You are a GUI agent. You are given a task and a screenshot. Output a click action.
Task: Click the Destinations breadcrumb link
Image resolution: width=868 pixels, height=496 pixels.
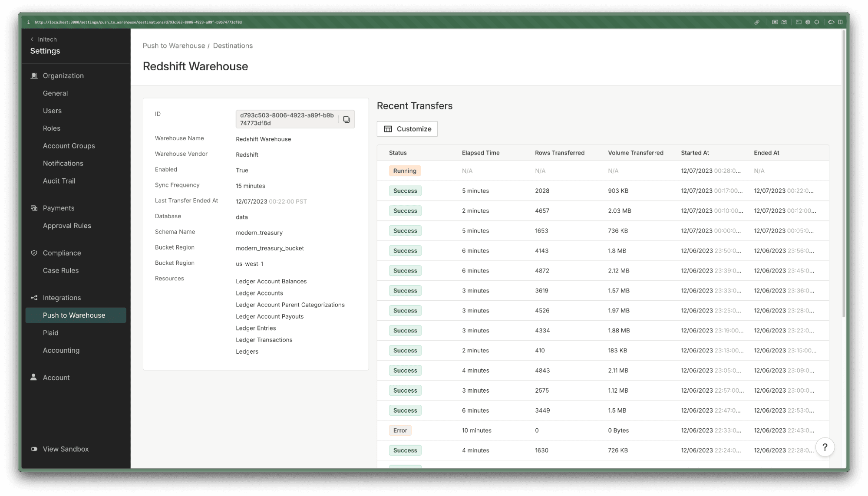point(233,46)
